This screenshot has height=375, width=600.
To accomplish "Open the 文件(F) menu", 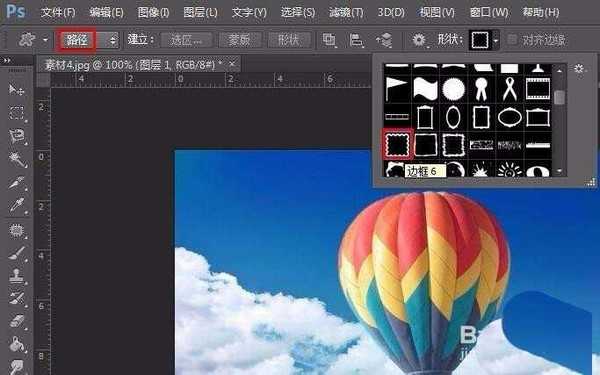I will click(58, 13).
